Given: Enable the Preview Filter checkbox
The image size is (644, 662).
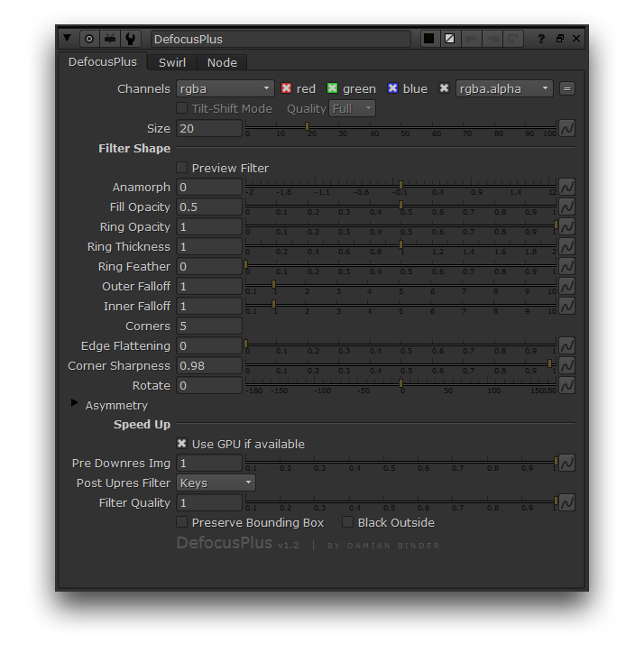Looking at the screenshot, I should point(182,168).
